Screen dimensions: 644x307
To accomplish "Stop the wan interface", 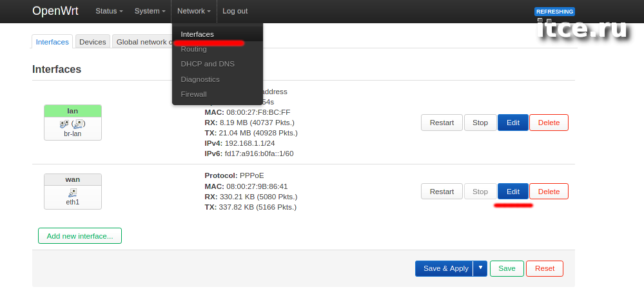I will point(480,192).
